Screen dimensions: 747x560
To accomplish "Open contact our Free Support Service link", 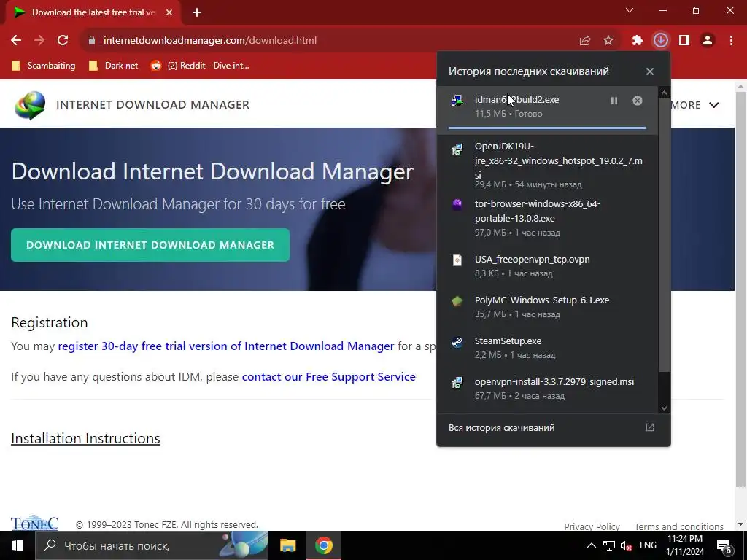I will point(329,377).
